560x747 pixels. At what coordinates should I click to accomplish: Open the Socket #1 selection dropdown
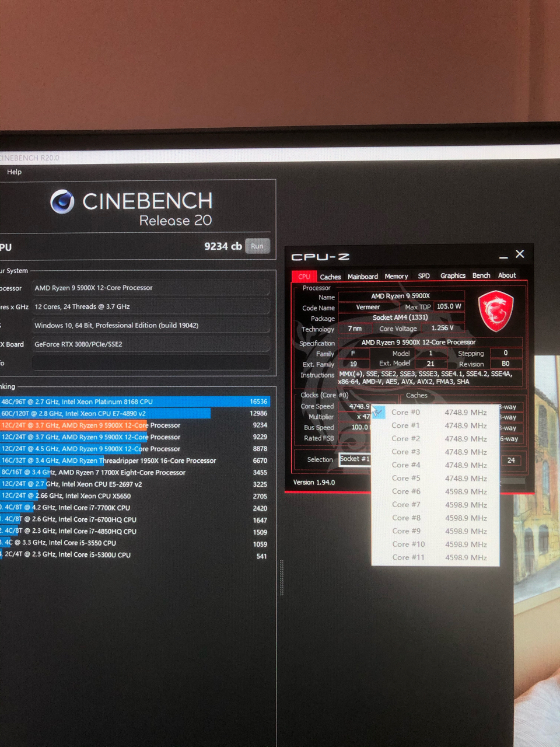point(356,459)
